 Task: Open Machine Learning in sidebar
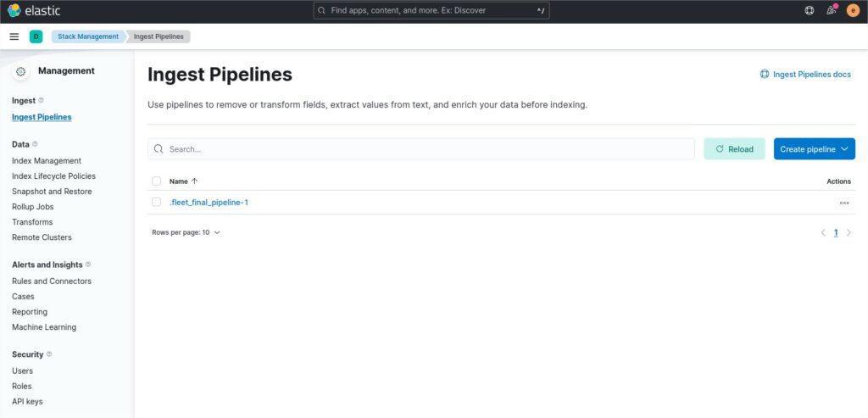point(44,327)
